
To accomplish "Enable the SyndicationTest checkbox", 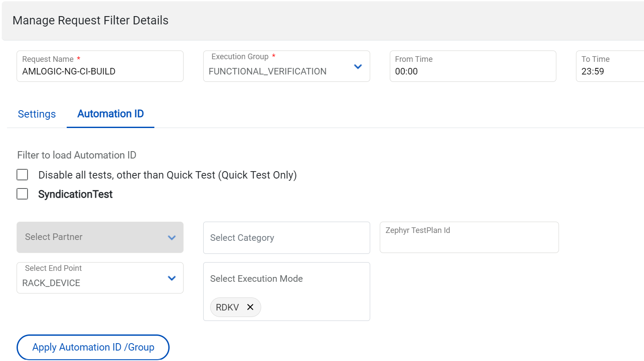I will (22, 194).
